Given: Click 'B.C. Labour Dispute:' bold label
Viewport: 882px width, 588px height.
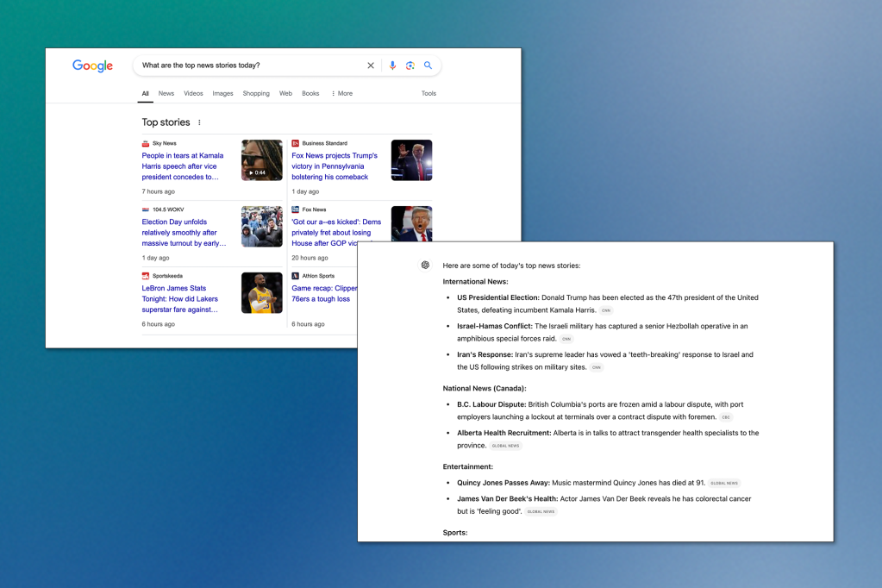Looking at the screenshot, I should [x=491, y=404].
